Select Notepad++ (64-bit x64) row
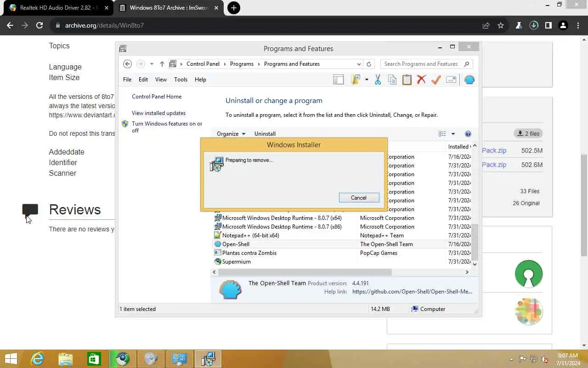 (342, 236)
